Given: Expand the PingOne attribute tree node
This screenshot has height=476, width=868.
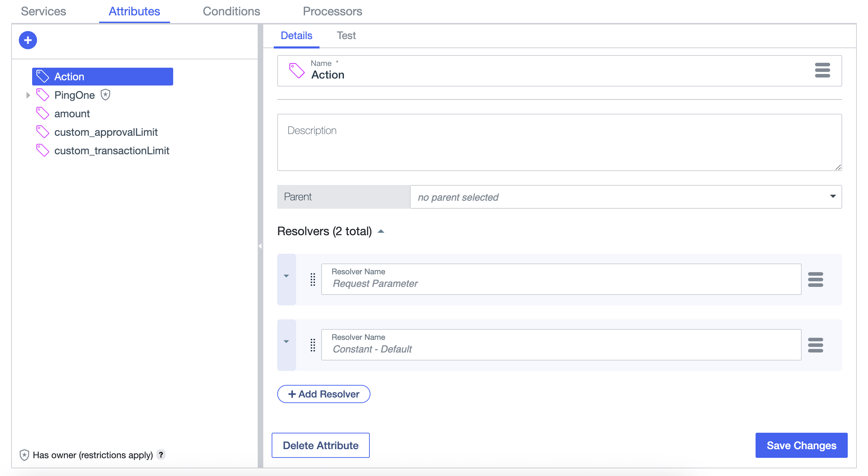Looking at the screenshot, I should (x=28, y=95).
